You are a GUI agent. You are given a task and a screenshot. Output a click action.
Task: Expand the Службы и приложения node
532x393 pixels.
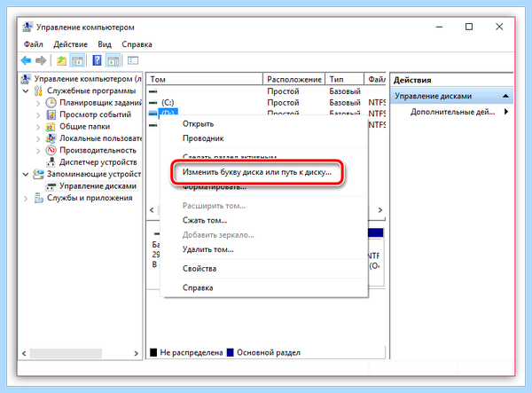[x=26, y=198]
